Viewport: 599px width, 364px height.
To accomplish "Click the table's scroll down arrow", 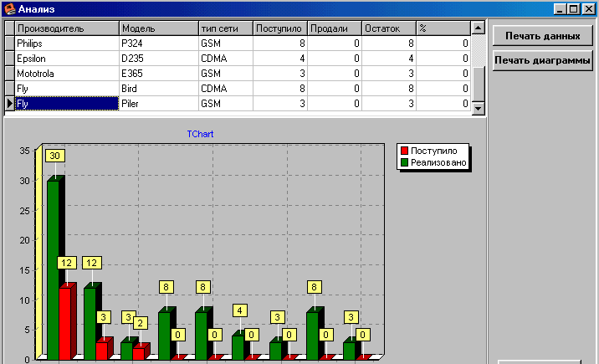I will point(479,108).
